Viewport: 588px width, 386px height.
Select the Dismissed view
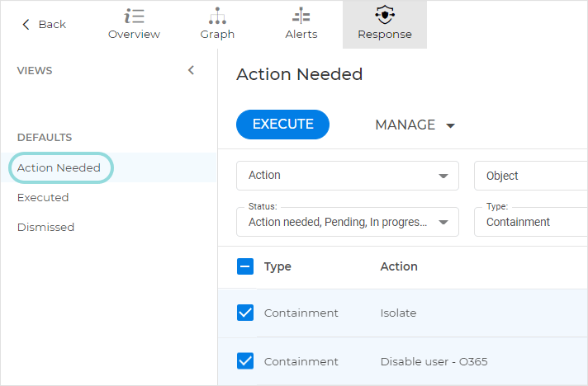pyautogui.click(x=45, y=227)
